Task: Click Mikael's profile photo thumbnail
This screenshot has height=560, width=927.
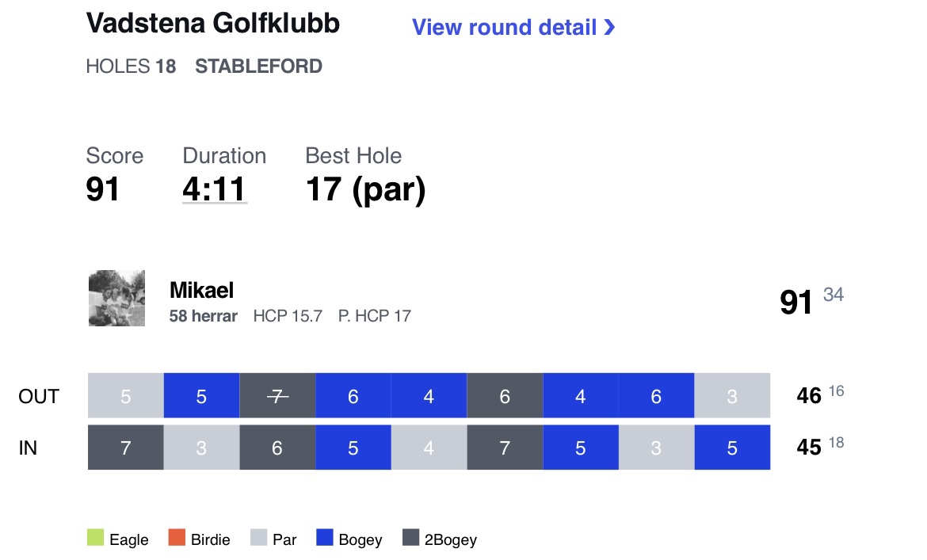Action: 116,299
